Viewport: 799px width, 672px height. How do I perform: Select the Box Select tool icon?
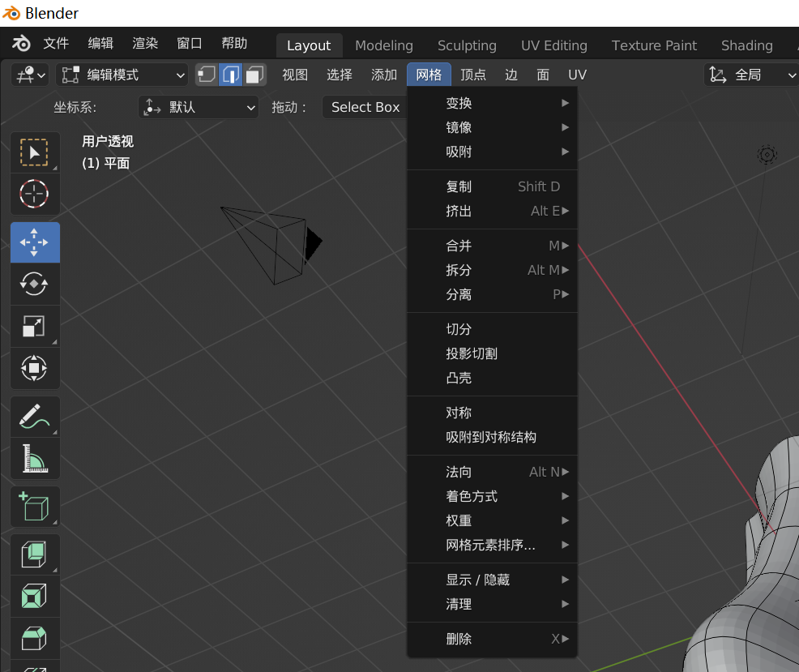[34, 152]
